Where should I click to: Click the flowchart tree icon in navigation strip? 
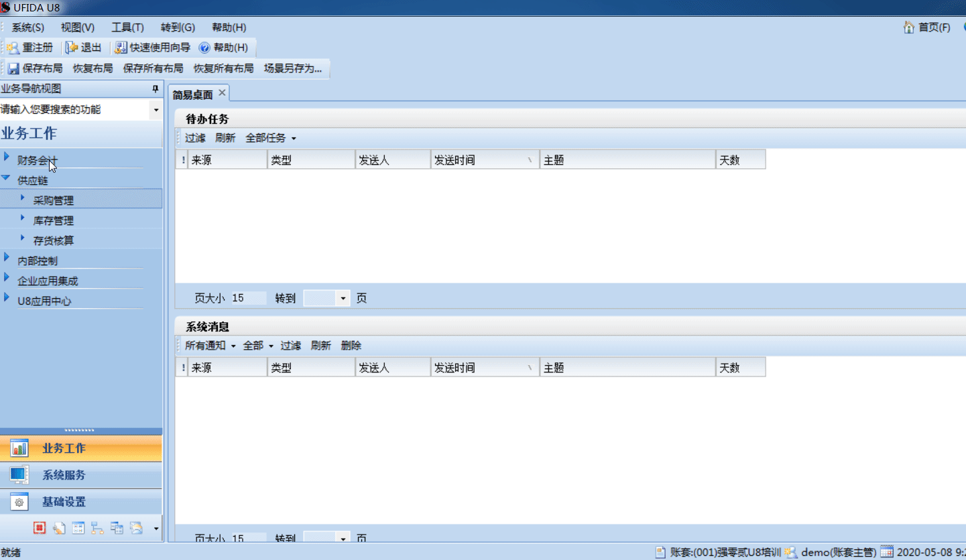click(98, 528)
